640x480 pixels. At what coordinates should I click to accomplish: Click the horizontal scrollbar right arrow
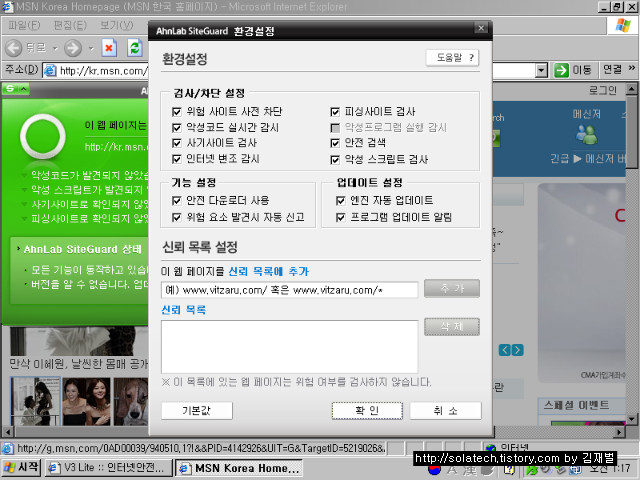click(x=619, y=431)
